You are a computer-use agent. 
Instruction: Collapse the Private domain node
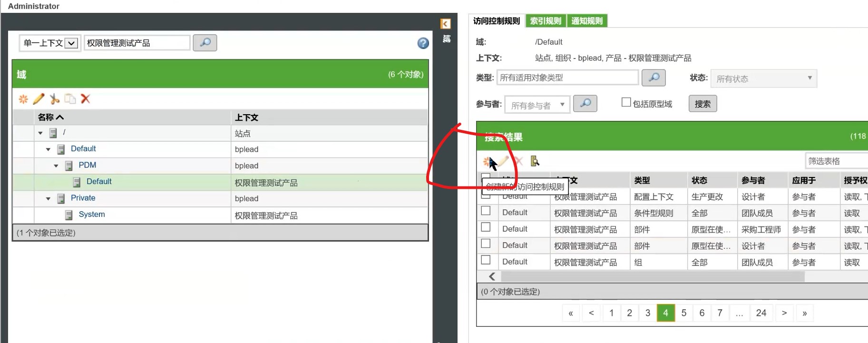pyautogui.click(x=48, y=199)
